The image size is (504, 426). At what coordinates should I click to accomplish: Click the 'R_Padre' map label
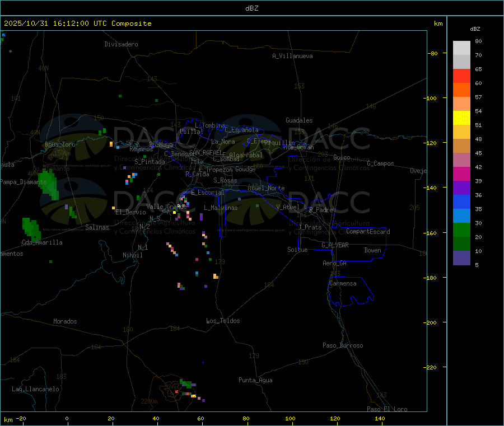[x=321, y=210]
